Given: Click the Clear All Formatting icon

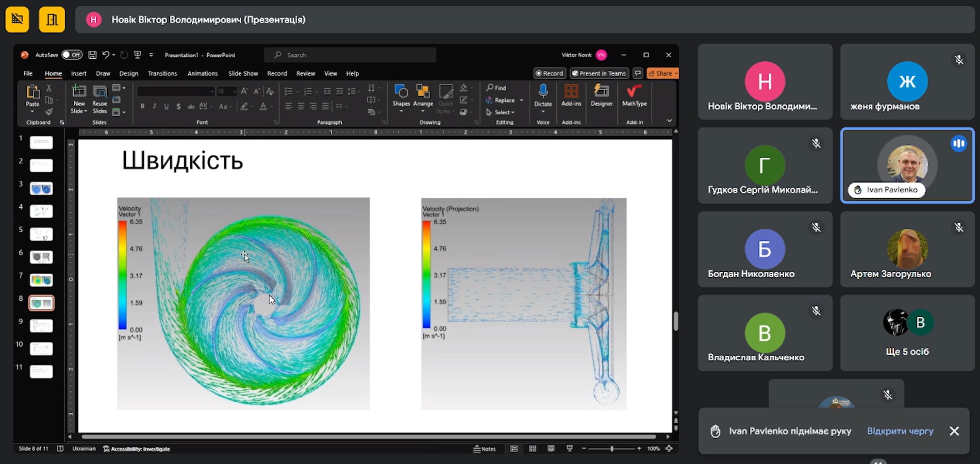Looking at the screenshot, I should pos(269,91).
